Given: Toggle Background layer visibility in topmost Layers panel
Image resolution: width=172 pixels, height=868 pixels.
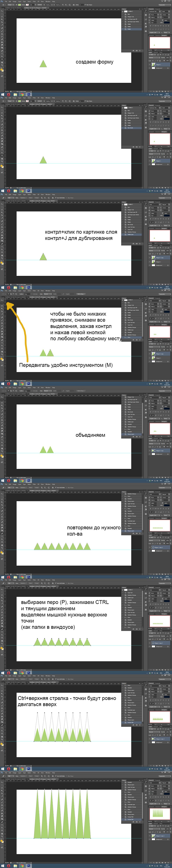Looking at the screenshot, I should (x=150, y=68).
